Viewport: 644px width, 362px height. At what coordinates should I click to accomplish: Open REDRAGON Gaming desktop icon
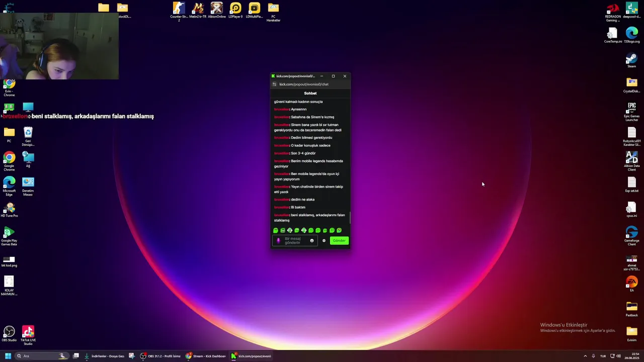613,12
